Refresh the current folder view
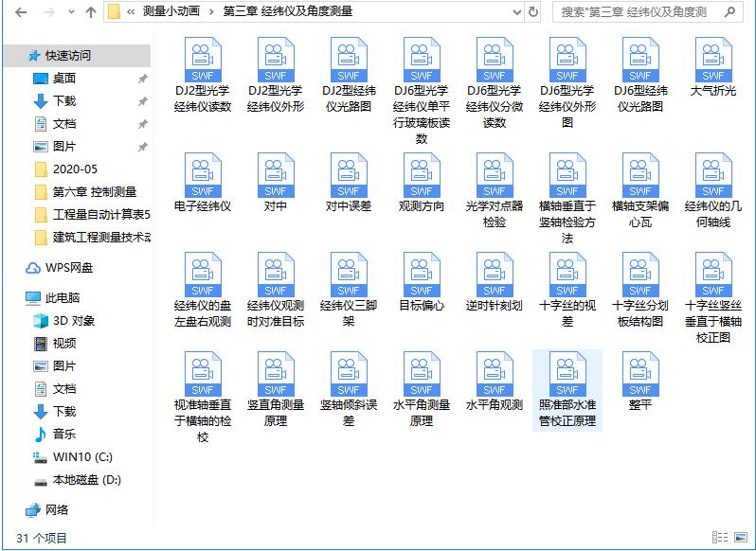The width and height of the screenshot is (756, 551). coord(533,11)
